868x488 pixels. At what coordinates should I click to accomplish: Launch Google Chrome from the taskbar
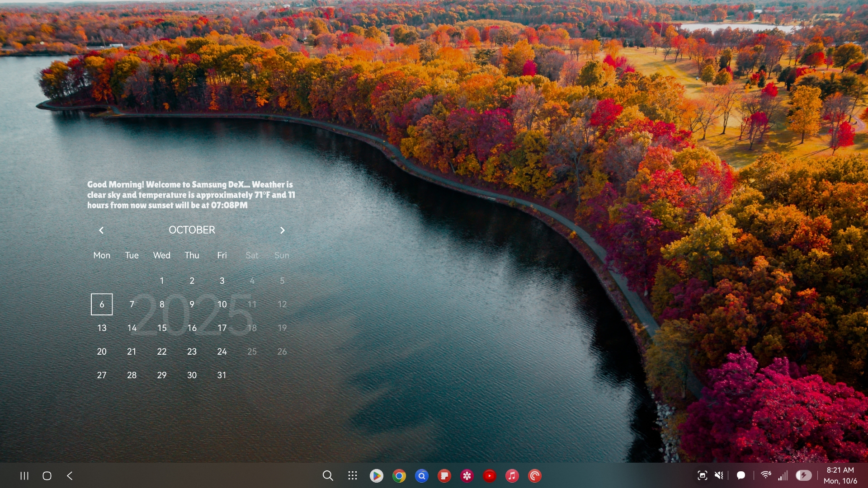[x=399, y=476]
